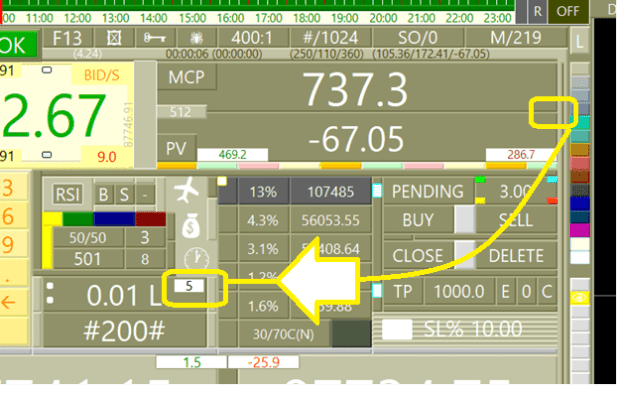This screenshot has height=399, width=625.
Task: Toggle the small pill switch above the 2.67 price
Action: pos(47,71)
